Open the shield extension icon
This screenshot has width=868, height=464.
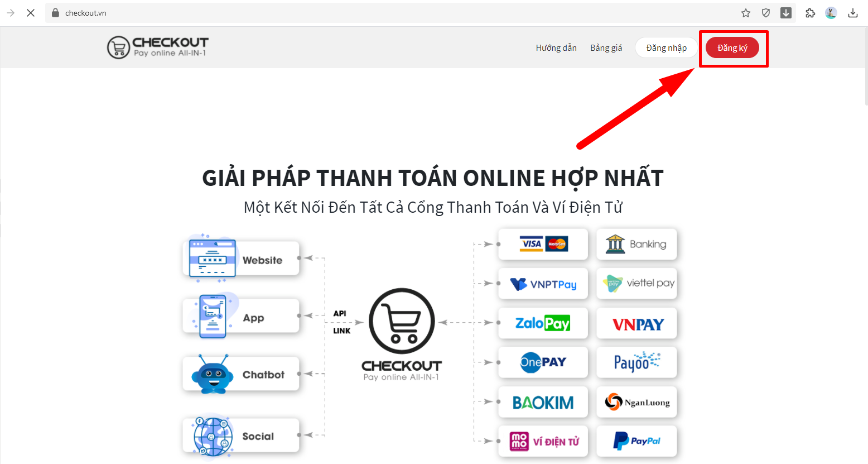pos(766,13)
